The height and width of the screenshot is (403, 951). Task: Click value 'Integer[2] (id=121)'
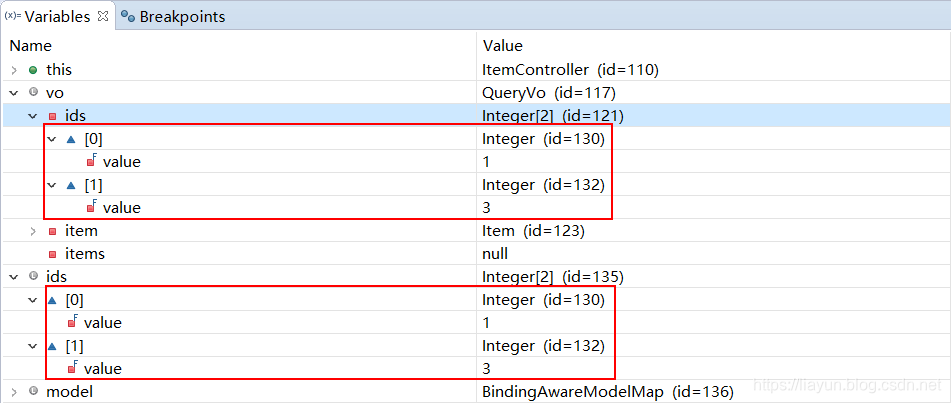(553, 116)
